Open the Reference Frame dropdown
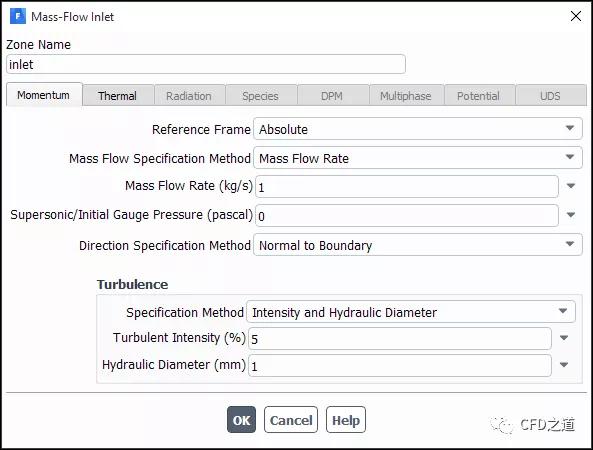 [418, 129]
